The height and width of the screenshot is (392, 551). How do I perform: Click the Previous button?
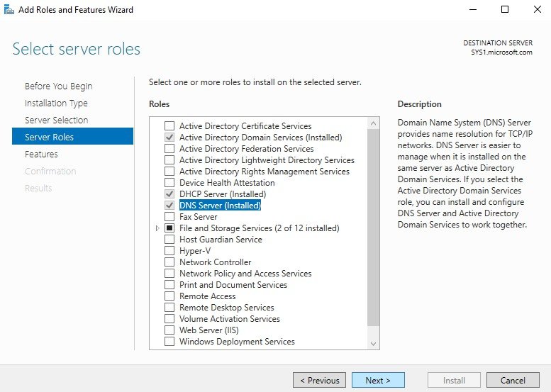coord(319,381)
